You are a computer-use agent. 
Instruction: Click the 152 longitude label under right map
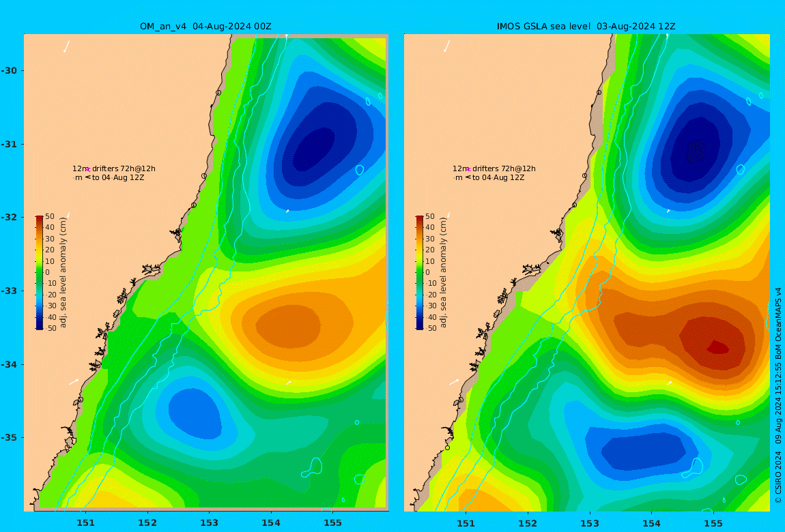click(x=528, y=523)
